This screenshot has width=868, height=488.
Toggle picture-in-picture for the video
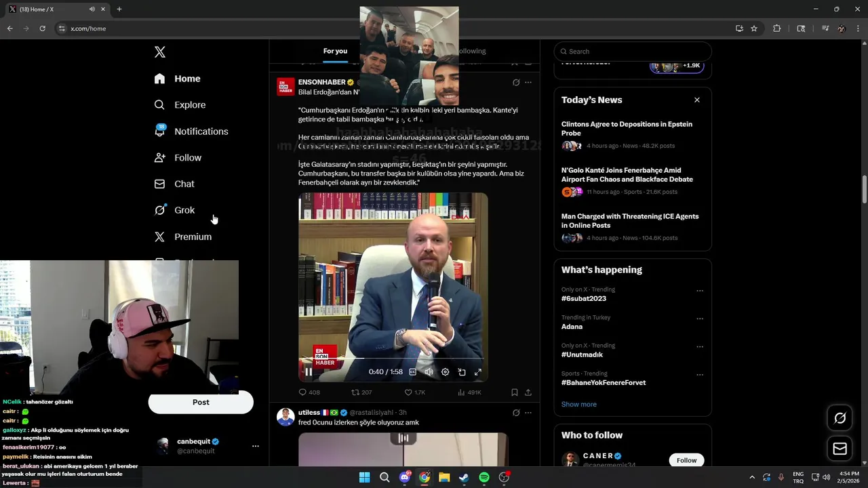[462, 371]
